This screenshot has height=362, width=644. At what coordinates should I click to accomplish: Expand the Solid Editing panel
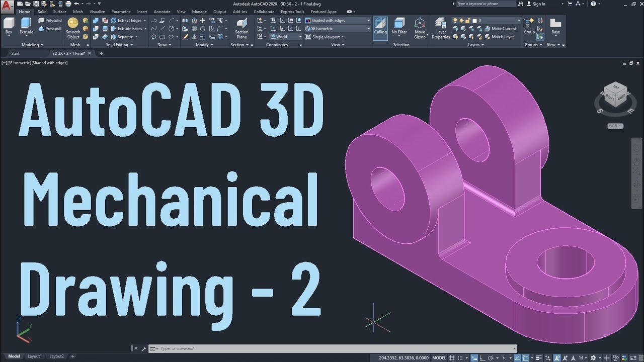[119, 45]
